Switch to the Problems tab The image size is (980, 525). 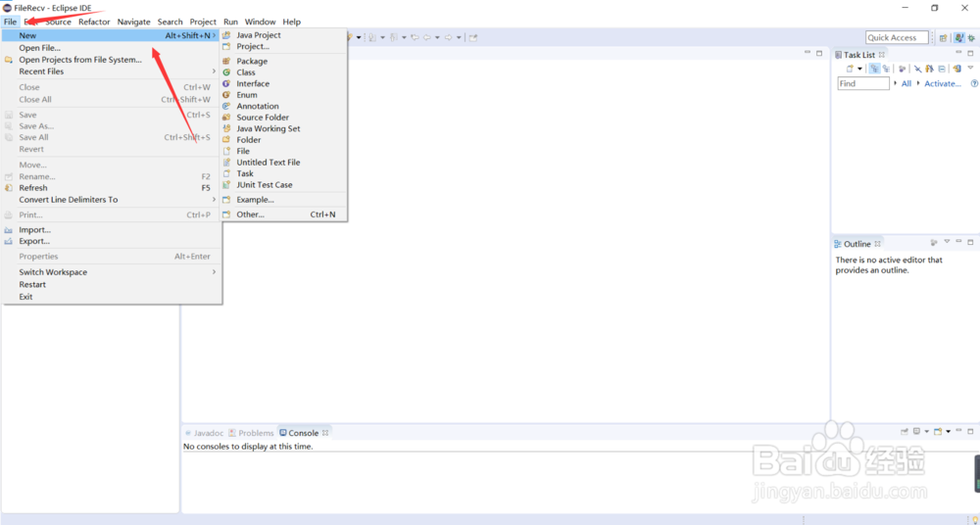tap(251, 433)
